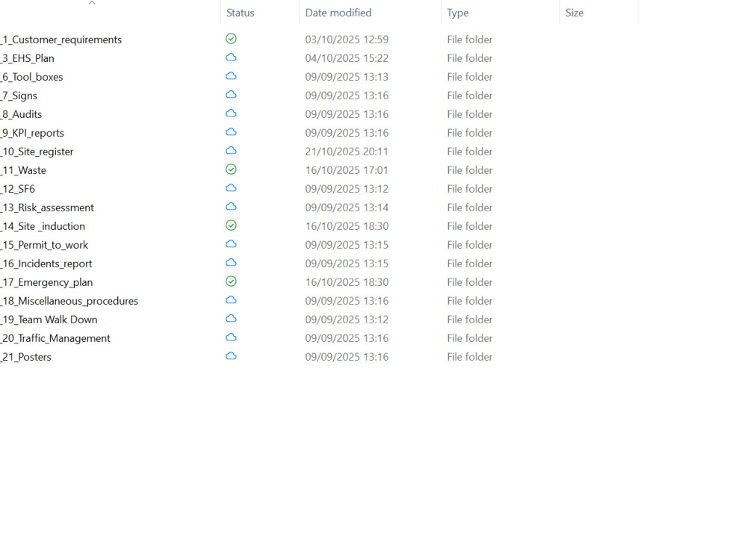The image size is (747, 560).
Task: Click the cloud status icon for _16_Incidents_report
Action: click(x=231, y=263)
